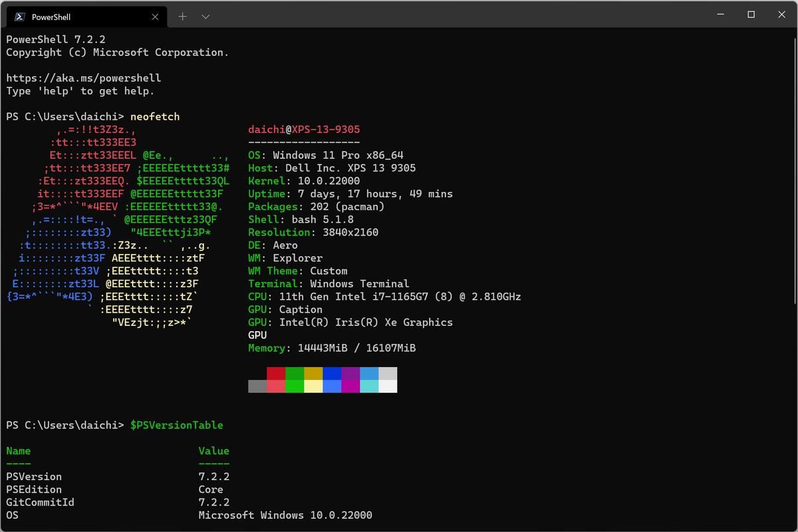Image resolution: width=798 pixels, height=532 pixels.
Task: Click the CPU: 11th Gen Intel line
Action: pyautogui.click(x=384, y=297)
